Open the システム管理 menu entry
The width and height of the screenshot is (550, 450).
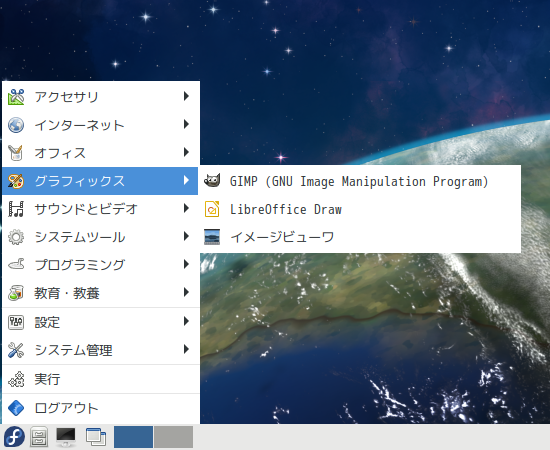(100, 350)
